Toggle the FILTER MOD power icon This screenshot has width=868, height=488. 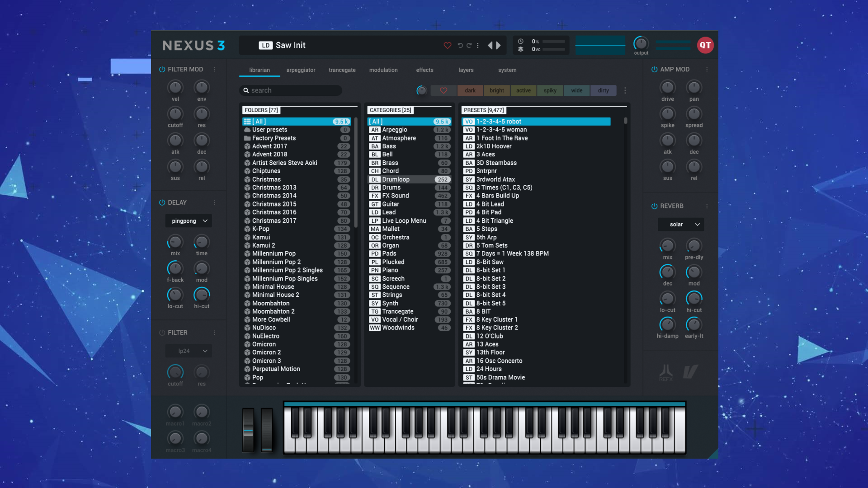coord(161,69)
